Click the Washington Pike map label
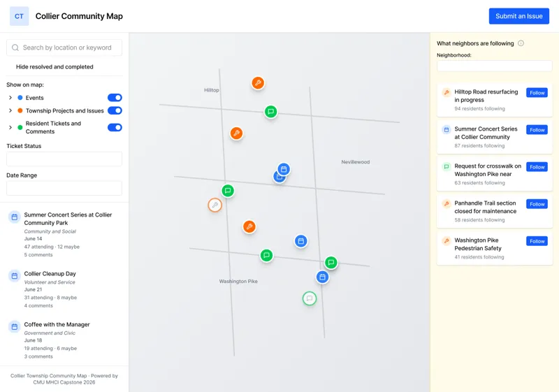 click(238, 281)
